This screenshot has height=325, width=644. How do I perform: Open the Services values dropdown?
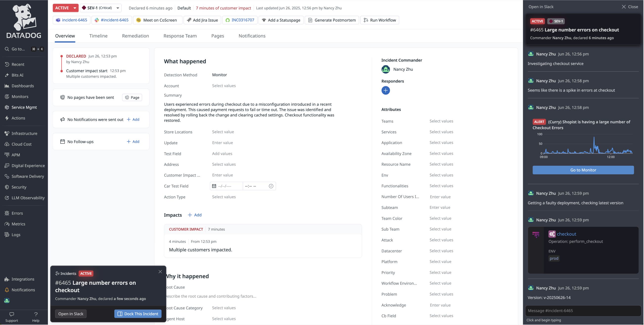point(441,132)
